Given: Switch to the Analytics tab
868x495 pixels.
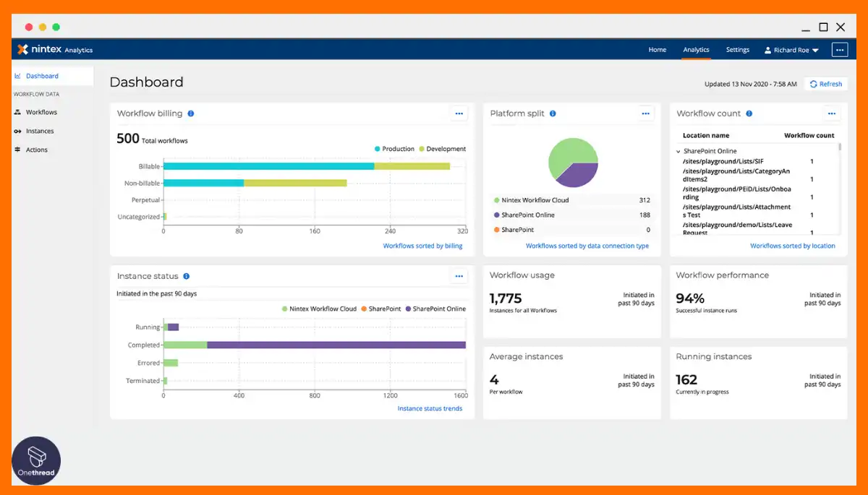Looking at the screenshot, I should pos(696,50).
